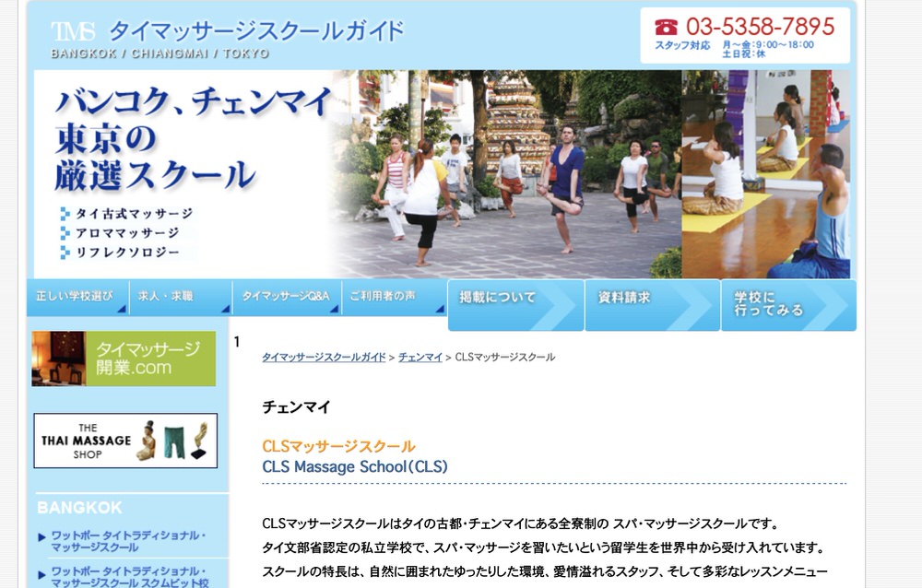Screen dimensions: 922x588
Task: Open the タイマッサージQ&A menu item
Action: click(285, 297)
